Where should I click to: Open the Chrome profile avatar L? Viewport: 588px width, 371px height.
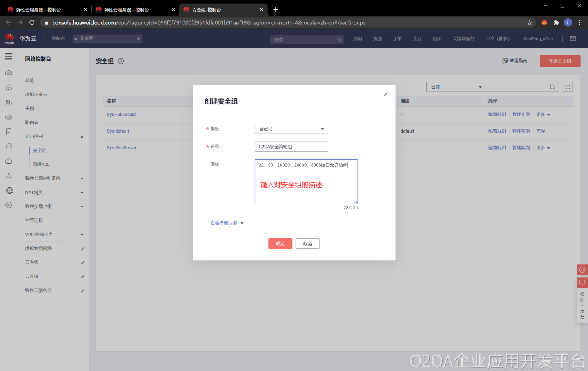click(568, 23)
